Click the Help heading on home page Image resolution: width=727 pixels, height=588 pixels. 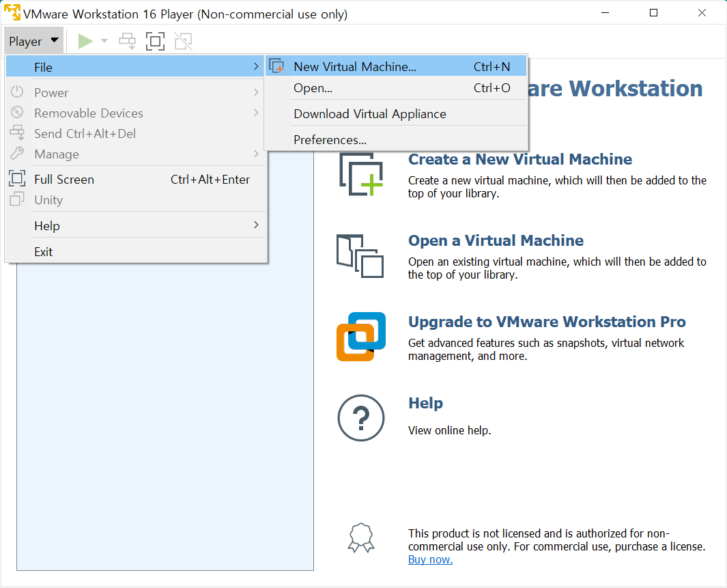(425, 403)
